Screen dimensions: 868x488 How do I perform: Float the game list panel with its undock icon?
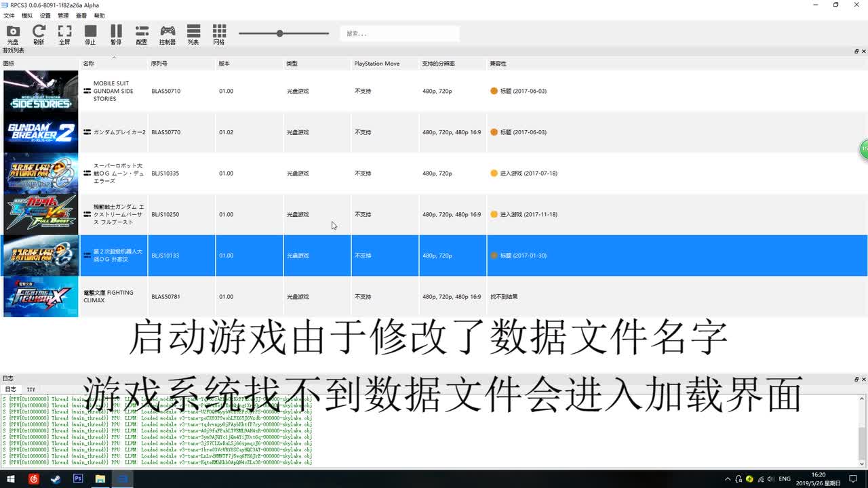point(856,51)
